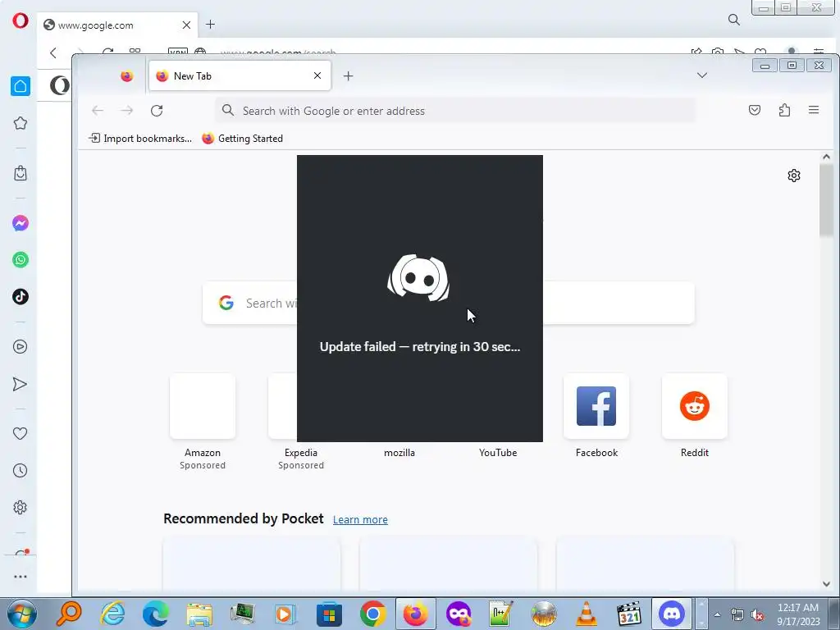Open Windows Start button
Viewport: 840px width, 630px height.
(x=22, y=614)
